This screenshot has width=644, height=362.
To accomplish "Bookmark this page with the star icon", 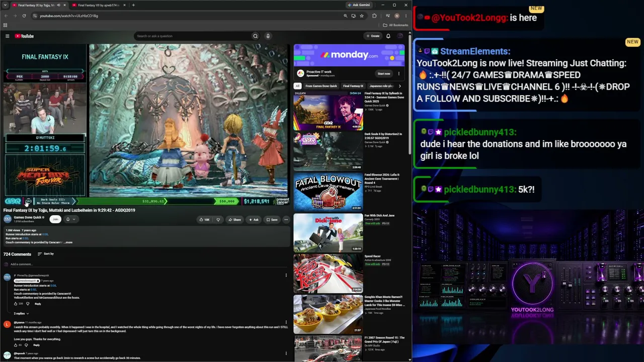I will [361, 16].
